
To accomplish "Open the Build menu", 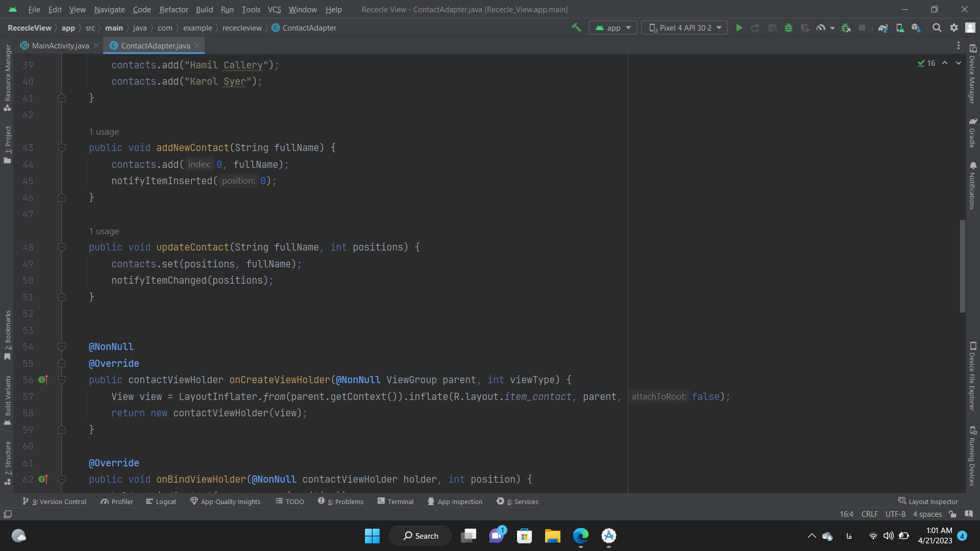I will tap(204, 9).
